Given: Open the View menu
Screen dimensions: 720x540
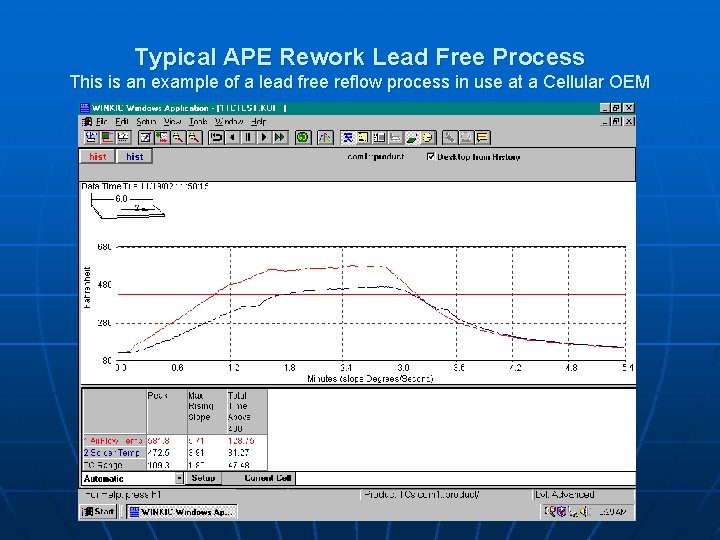Looking at the screenshot, I should tap(172, 122).
